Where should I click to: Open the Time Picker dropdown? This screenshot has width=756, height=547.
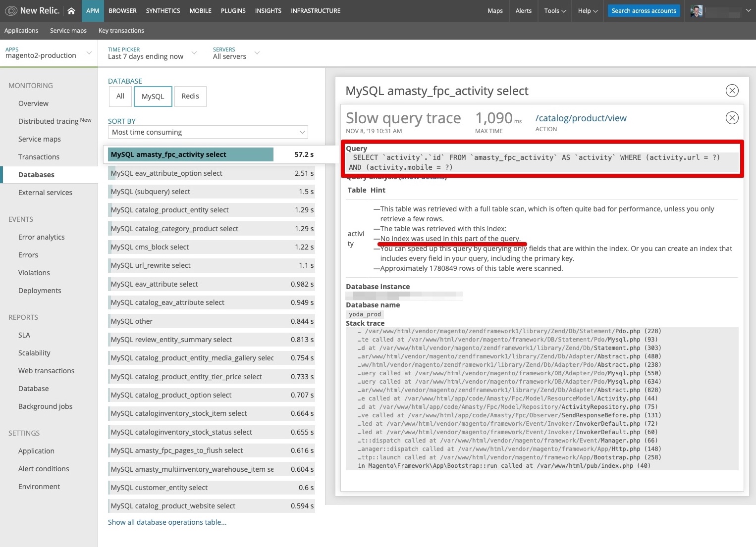[x=152, y=53]
